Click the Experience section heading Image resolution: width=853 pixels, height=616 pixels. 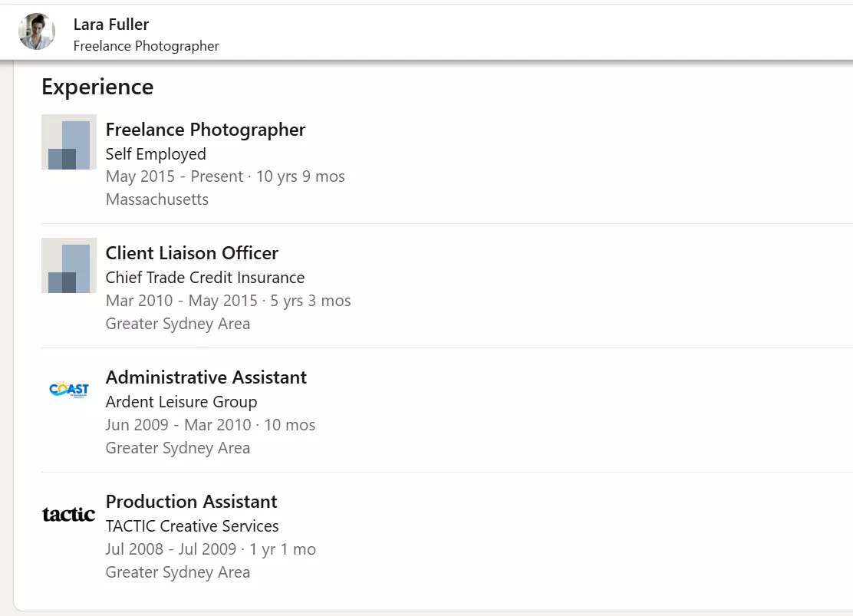tap(97, 87)
